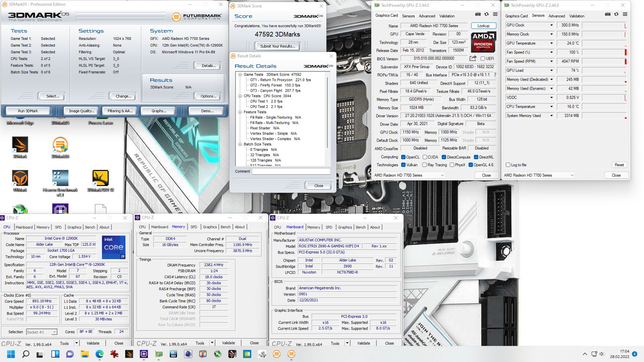Click the NVIDIA icon on the taskbar

[247, 354]
